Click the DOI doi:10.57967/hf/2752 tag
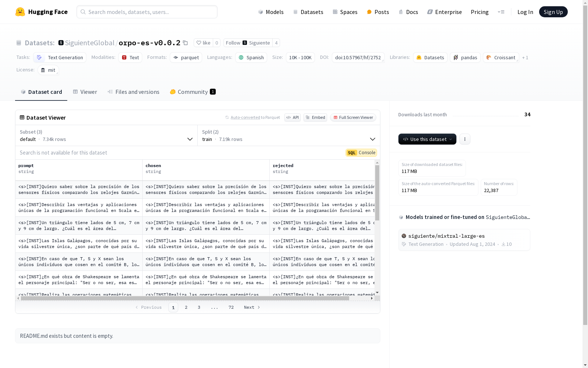Image resolution: width=588 pixels, height=368 pixels. pyautogui.click(x=358, y=57)
